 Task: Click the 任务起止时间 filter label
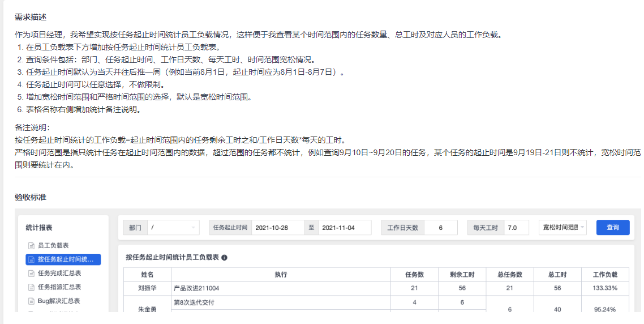[230, 227]
